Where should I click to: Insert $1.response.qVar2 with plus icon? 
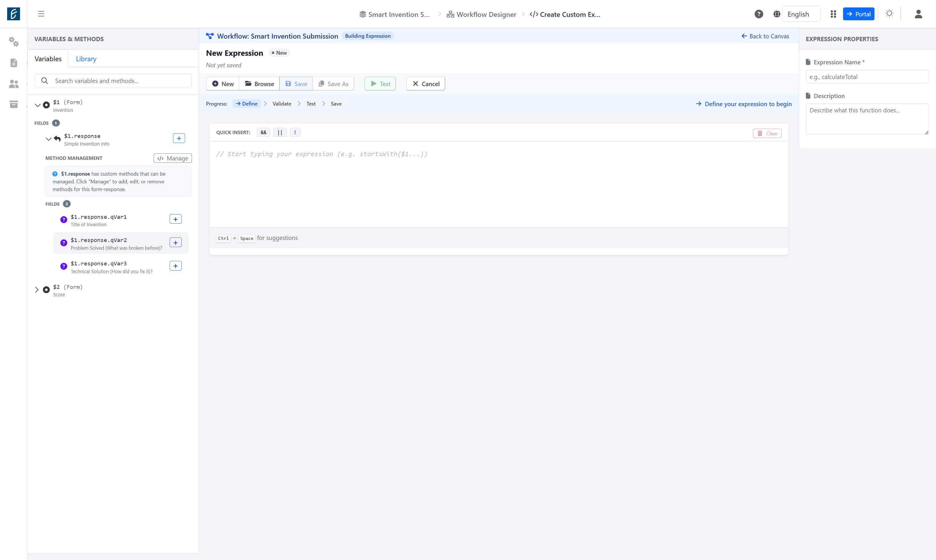176,242
